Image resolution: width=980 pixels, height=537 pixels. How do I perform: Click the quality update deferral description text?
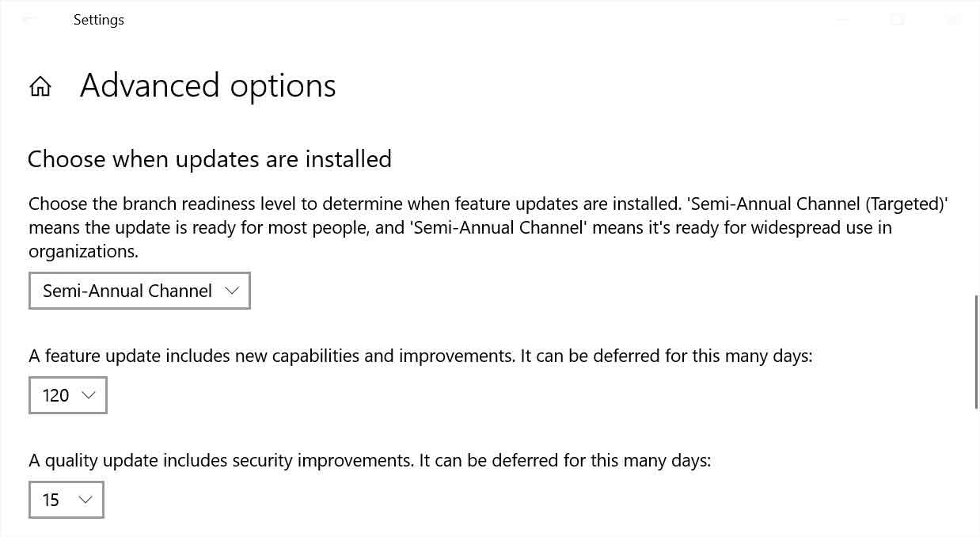pos(370,460)
